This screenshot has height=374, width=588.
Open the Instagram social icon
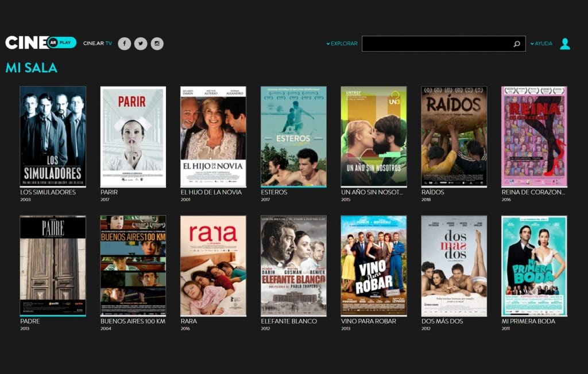pos(157,44)
